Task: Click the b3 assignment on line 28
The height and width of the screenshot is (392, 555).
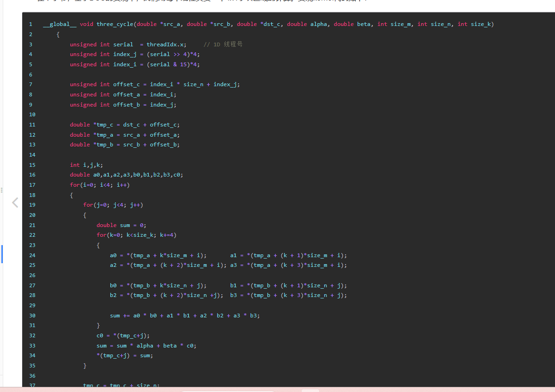Action: pyautogui.click(x=289, y=295)
